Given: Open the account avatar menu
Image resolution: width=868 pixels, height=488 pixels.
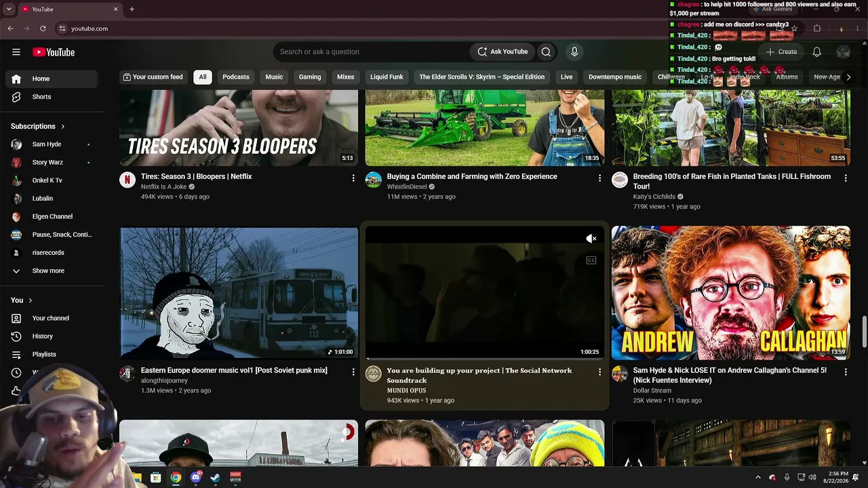Looking at the screenshot, I should [x=843, y=52].
